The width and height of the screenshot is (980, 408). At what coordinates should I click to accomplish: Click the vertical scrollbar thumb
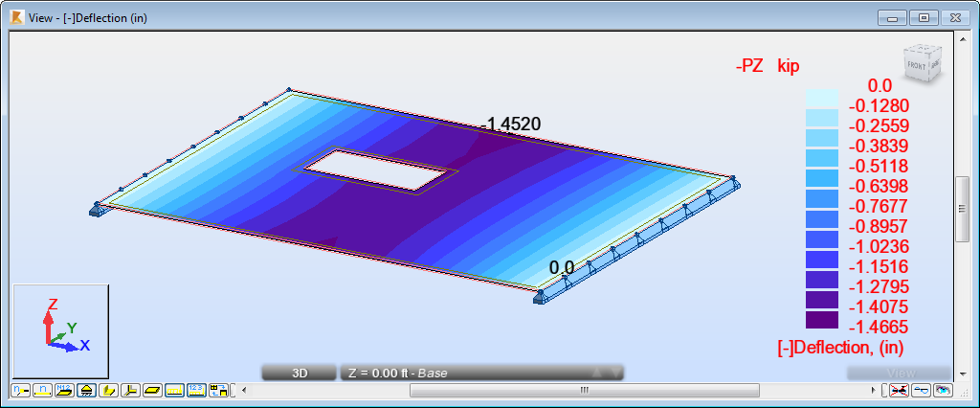pyautogui.click(x=963, y=211)
